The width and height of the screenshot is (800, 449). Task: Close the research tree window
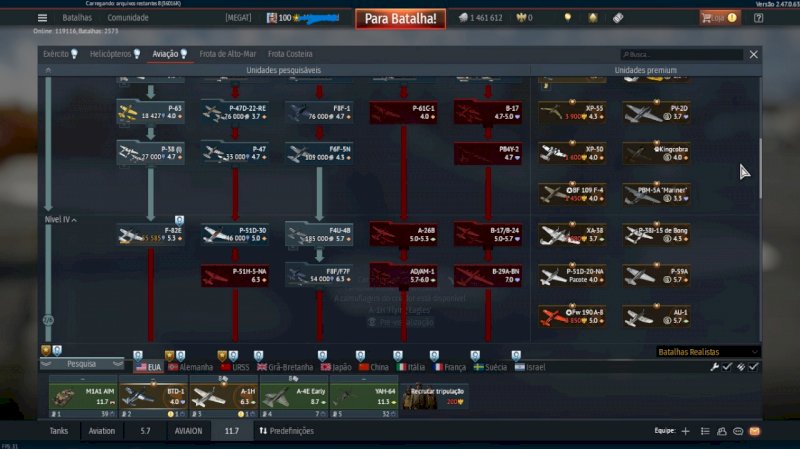coord(754,54)
